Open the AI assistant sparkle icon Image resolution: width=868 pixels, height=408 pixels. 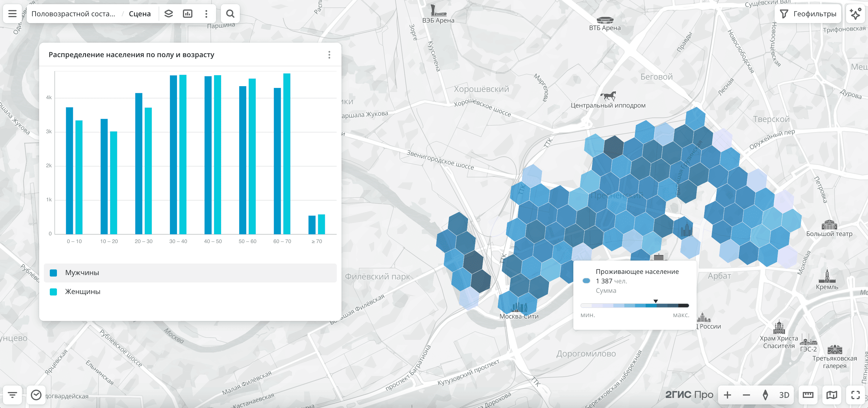(855, 14)
